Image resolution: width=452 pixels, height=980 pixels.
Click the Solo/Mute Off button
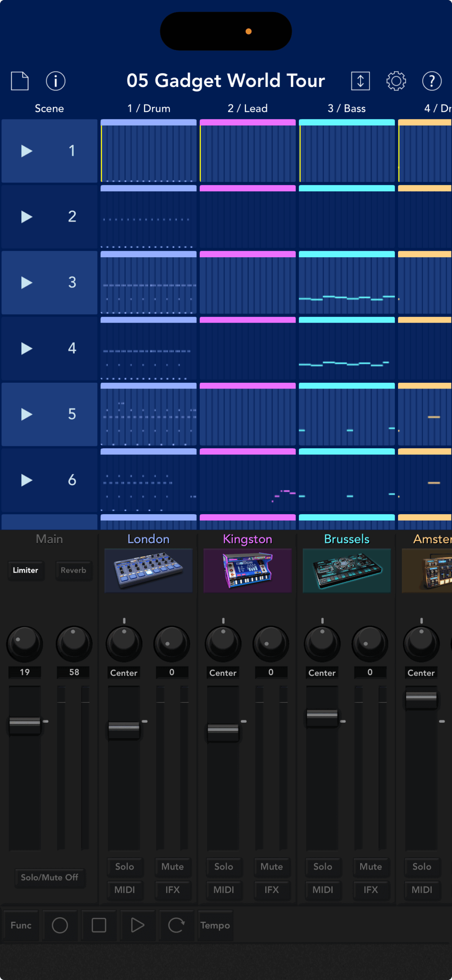click(x=50, y=877)
